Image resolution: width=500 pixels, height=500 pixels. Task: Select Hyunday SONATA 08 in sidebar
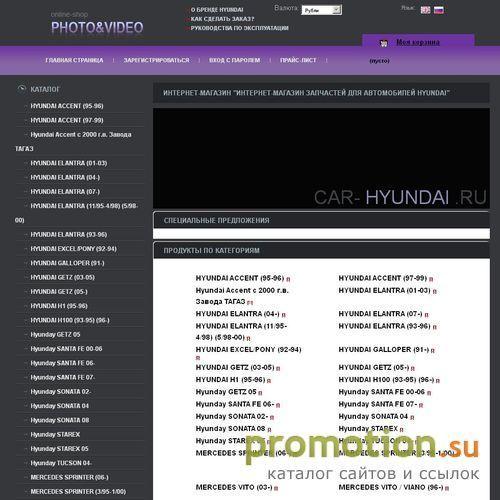point(60,420)
